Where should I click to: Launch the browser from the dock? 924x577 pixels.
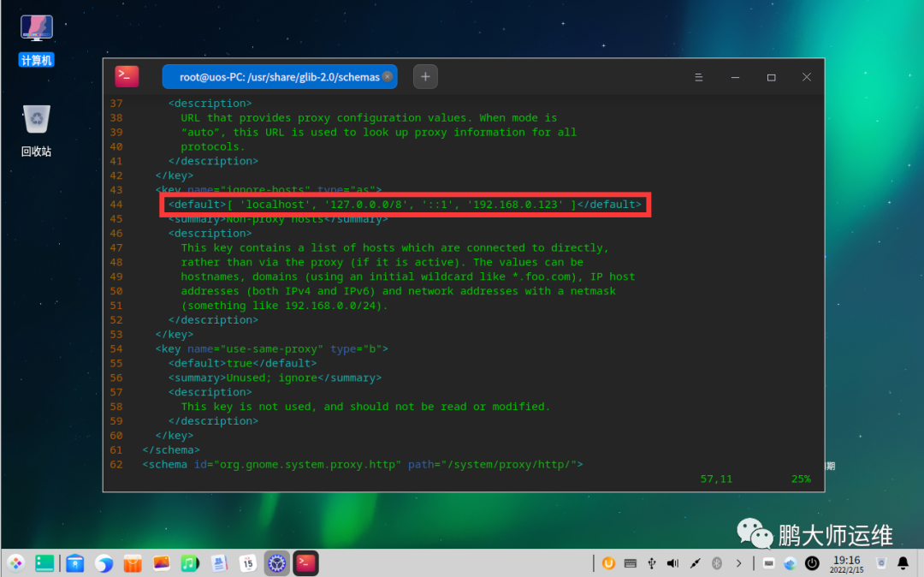point(104,563)
